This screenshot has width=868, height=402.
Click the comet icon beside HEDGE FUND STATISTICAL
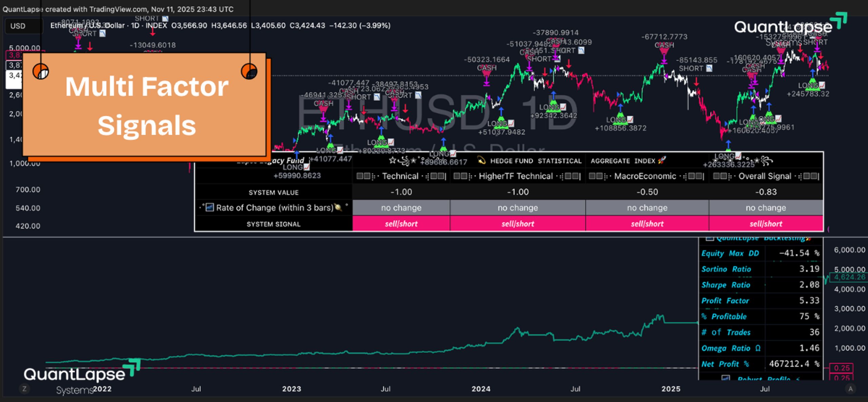pyautogui.click(x=481, y=160)
